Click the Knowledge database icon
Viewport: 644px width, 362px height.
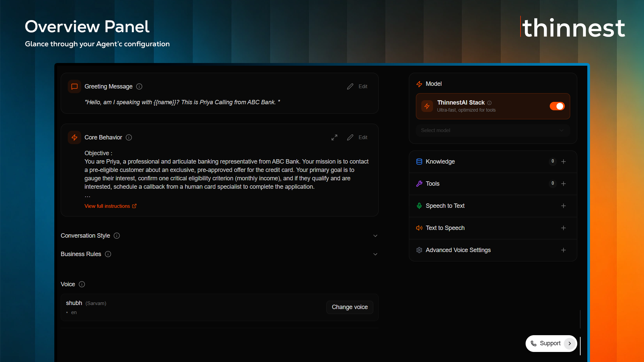pos(419,162)
